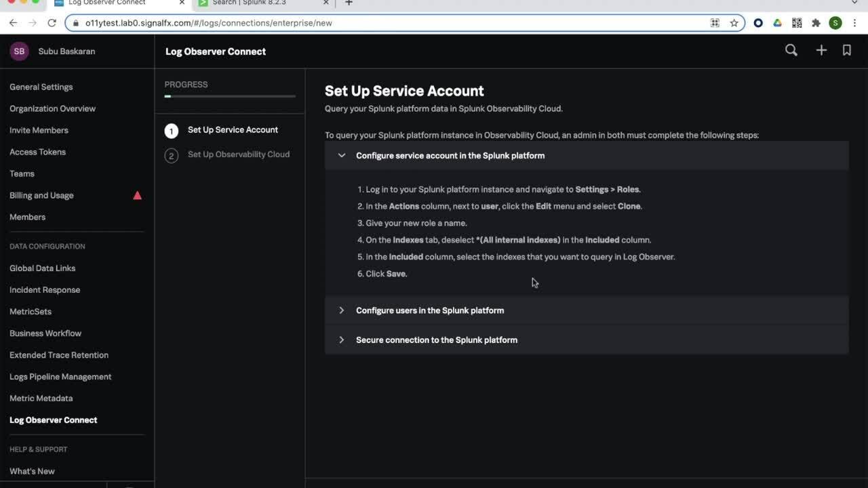The image size is (868, 488).
Task: Open Logs Pipeline Management
Action: [60, 376]
